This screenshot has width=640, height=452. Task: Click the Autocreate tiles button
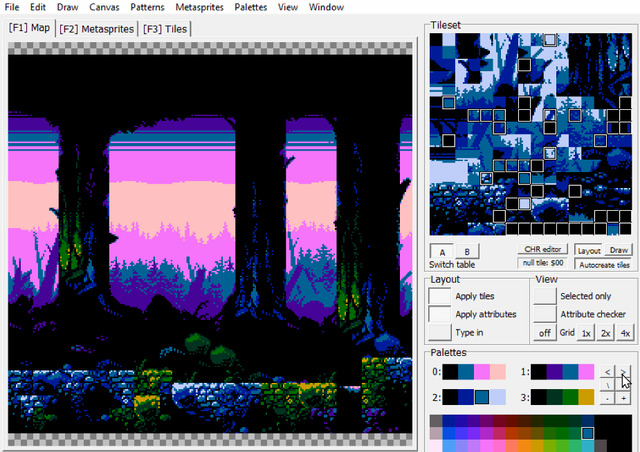click(x=604, y=265)
